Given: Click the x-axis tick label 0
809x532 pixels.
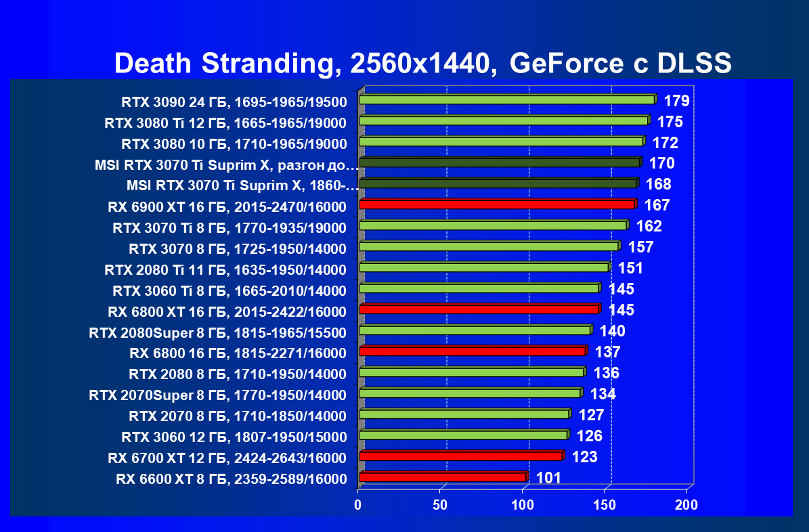Looking at the screenshot, I should (357, 505).
